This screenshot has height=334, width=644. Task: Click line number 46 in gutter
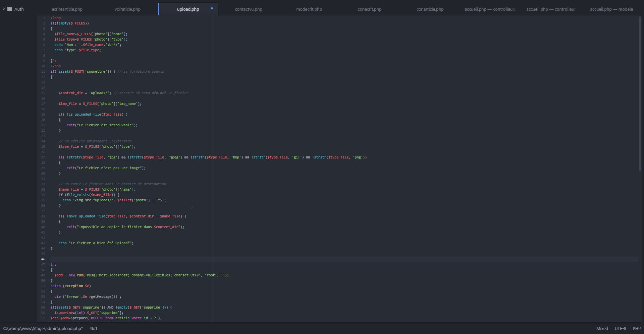click(43, 259)
